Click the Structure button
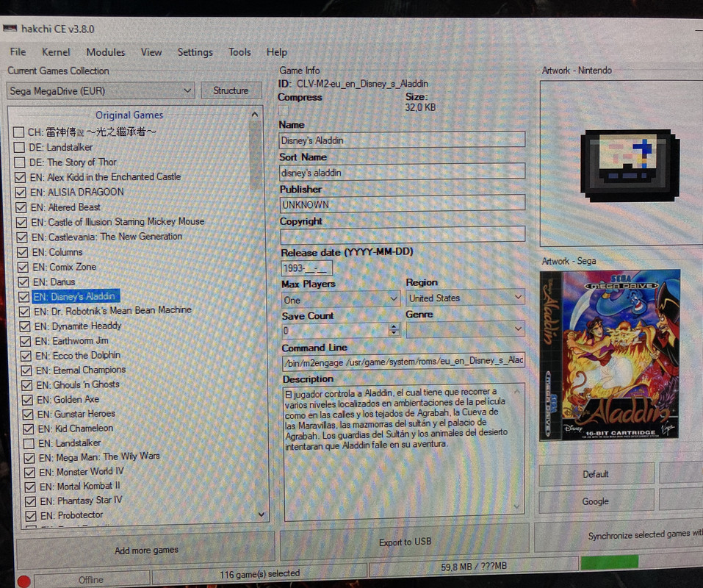 (x=231, y=90)
